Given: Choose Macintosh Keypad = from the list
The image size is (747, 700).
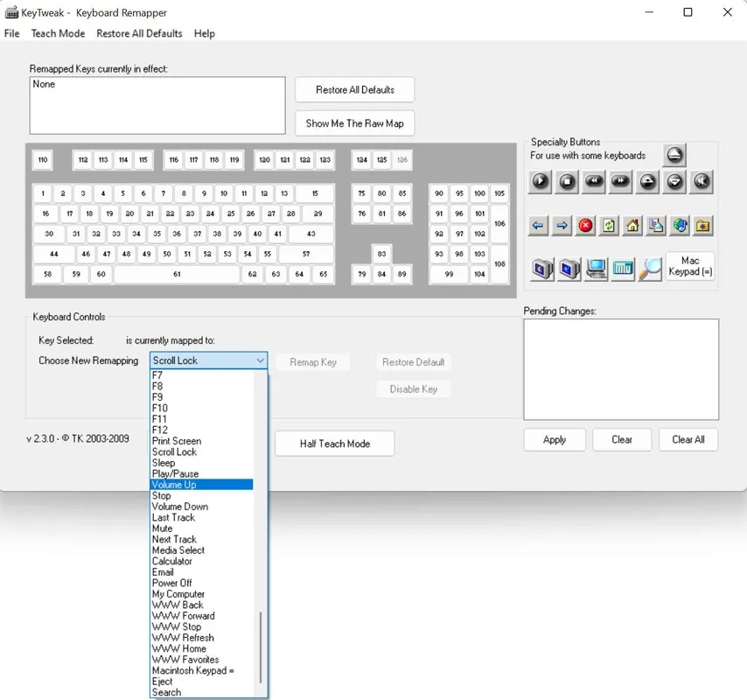Looking at the screenshot, I should 201,670.
